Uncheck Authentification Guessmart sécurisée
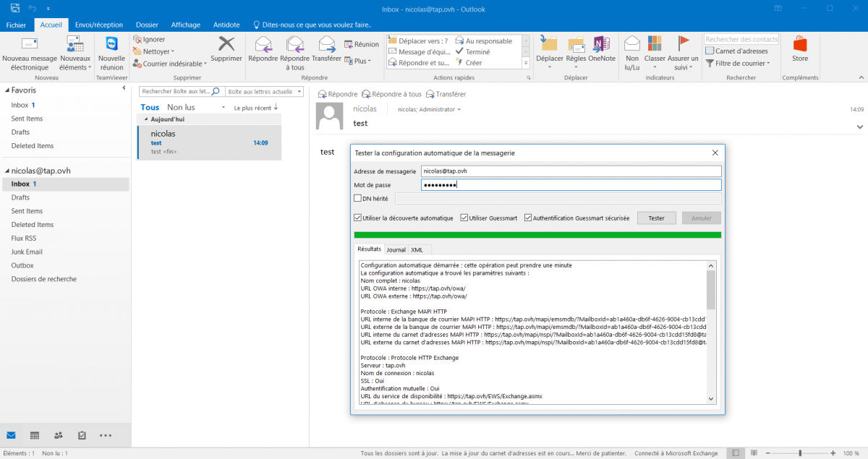The height and width of the screenshot is (459, 868). click(x=528, y=218)
